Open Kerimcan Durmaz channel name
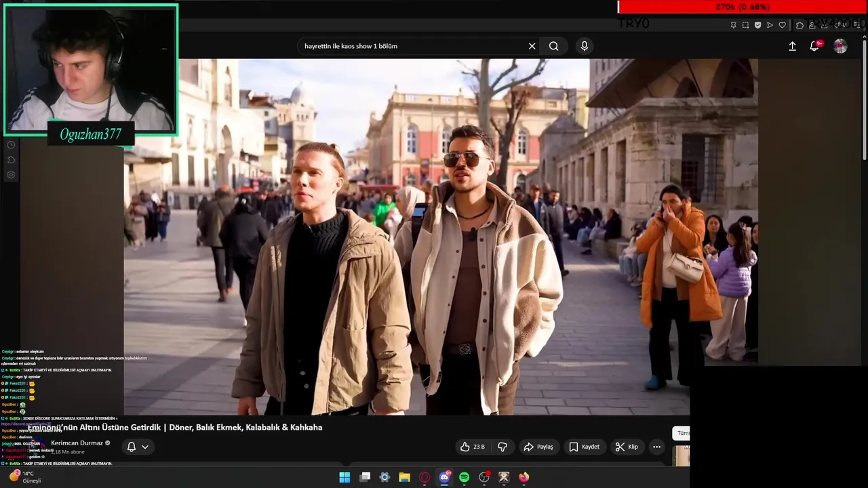The image size is (868, 488). click(x=77, y=443)
